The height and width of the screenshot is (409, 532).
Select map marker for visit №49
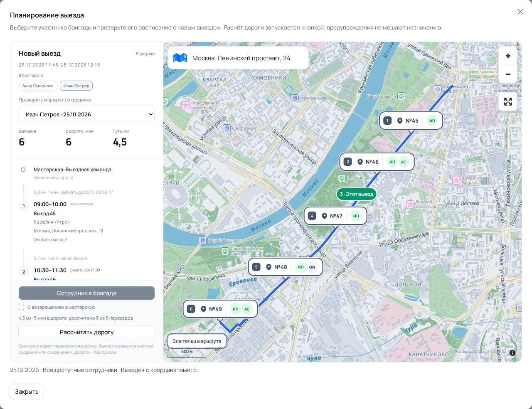(220, 309)
